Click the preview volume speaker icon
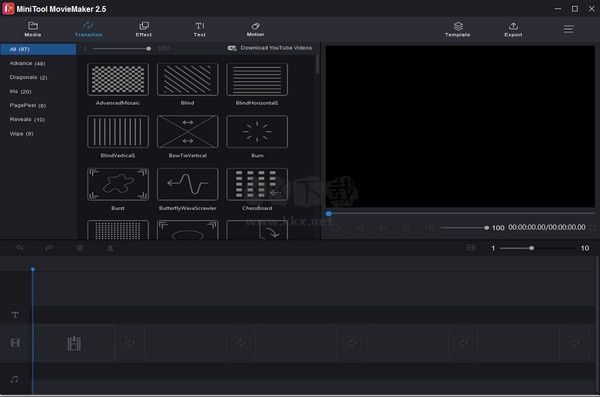Image resolution: width=600 pixels, height=397 pixels. tap(430, 227)
